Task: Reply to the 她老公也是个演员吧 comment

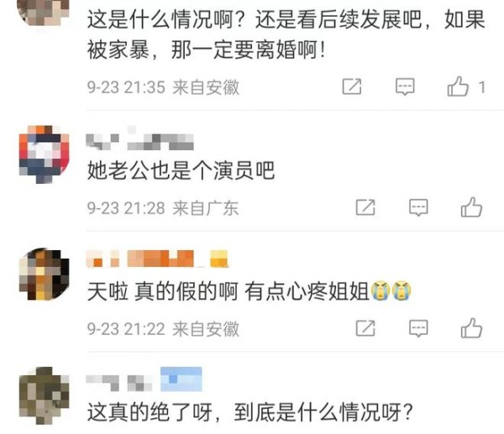Action: (x=418, y=207)
